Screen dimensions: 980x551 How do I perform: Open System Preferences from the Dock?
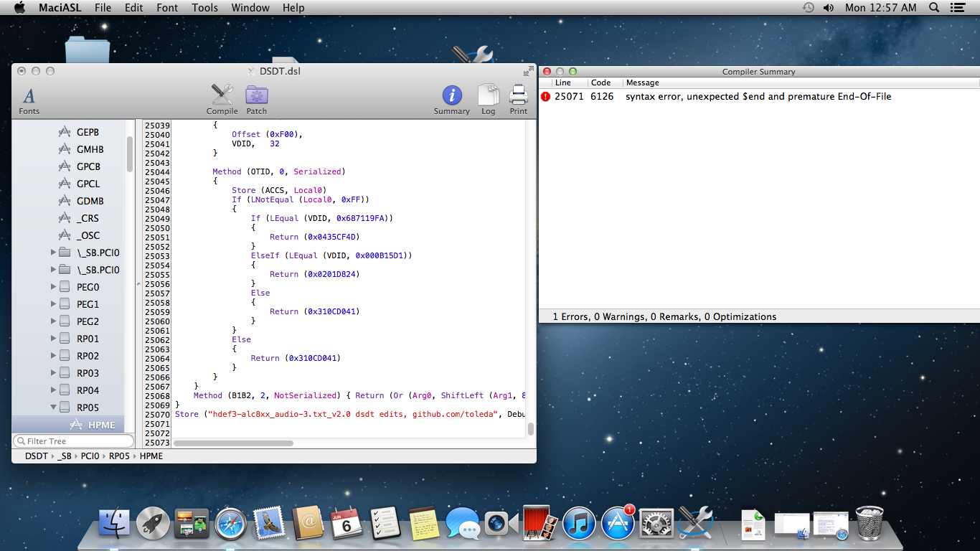click(656, 524)
